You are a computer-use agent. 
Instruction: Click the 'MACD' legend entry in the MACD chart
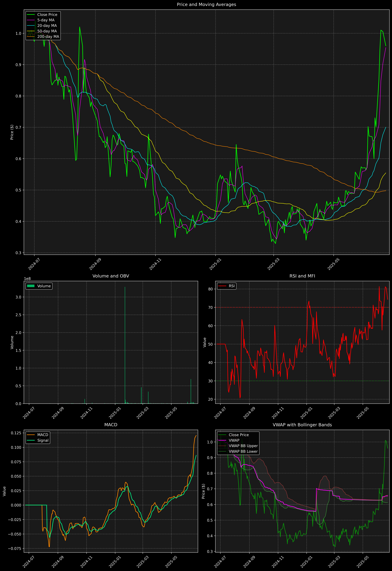click(43, 435)
